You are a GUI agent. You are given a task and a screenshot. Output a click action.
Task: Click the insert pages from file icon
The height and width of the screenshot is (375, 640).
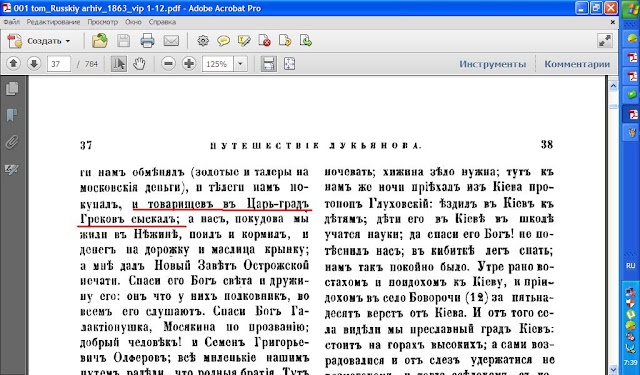(306, 41)
